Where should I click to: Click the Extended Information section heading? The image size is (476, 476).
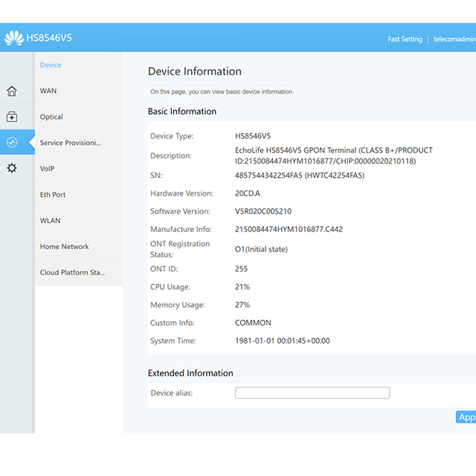[x=190, y=373]
